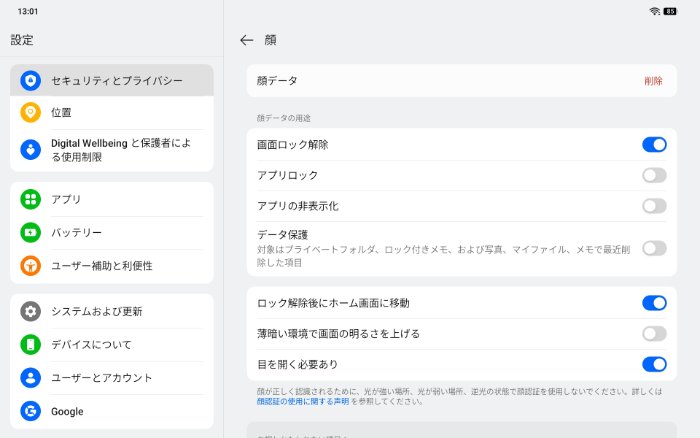This screenshot has width=700, height=438.
Task: Open the 顔認証の使用に関する声明 link
Action: click(302, 401)
